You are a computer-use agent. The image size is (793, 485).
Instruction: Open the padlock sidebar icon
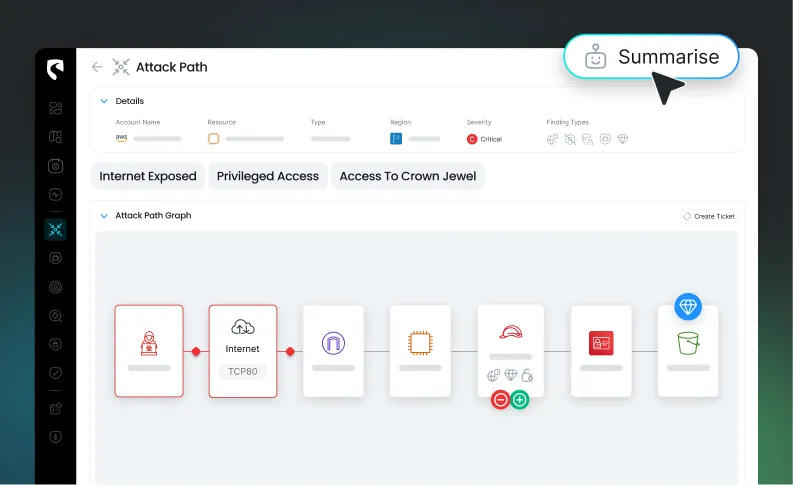click(x=55, y=344)
